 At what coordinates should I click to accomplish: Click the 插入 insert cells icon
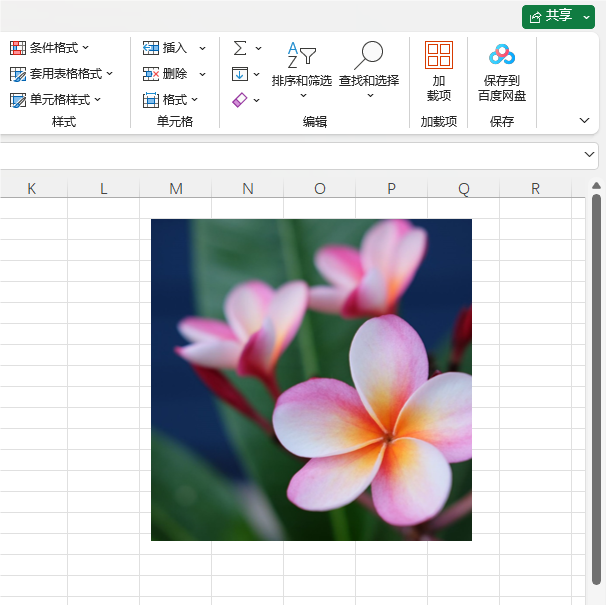coord(151,48)
